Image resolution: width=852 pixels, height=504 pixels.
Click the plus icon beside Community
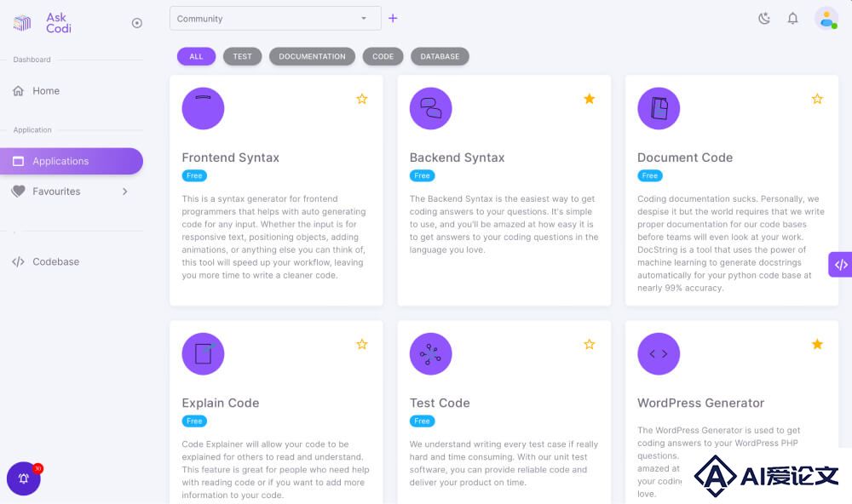[x=393, y=19]
